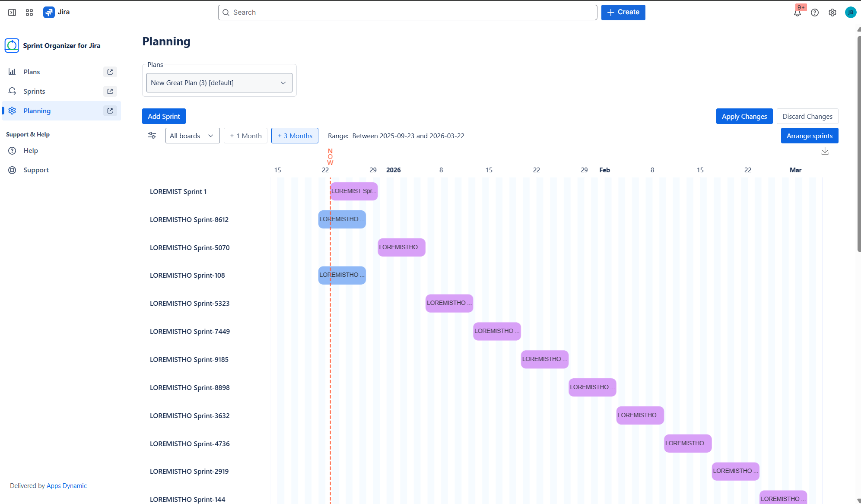The width and height of the screenshot is (861, 504).
Task: Open Jira settings gear icon
Action: (x=832, y=13)
